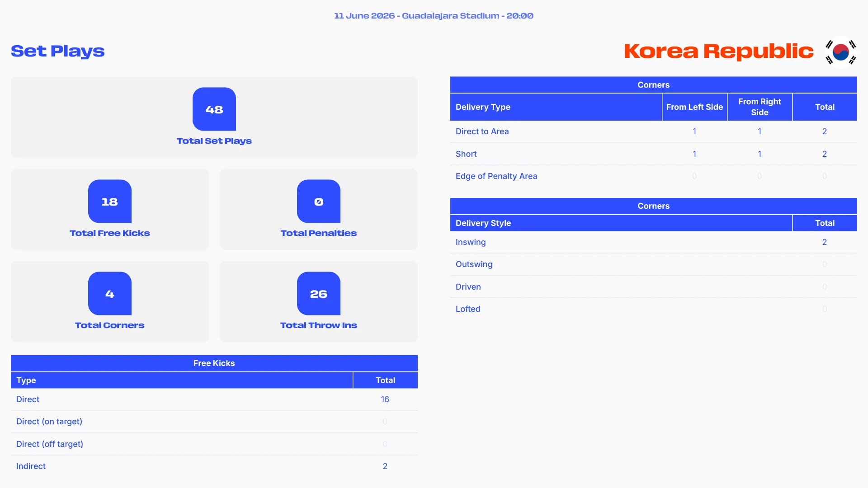This screenshot has width=868, height=488.
Task: Select the Outswing row label
Action: (x=474, y=264)
